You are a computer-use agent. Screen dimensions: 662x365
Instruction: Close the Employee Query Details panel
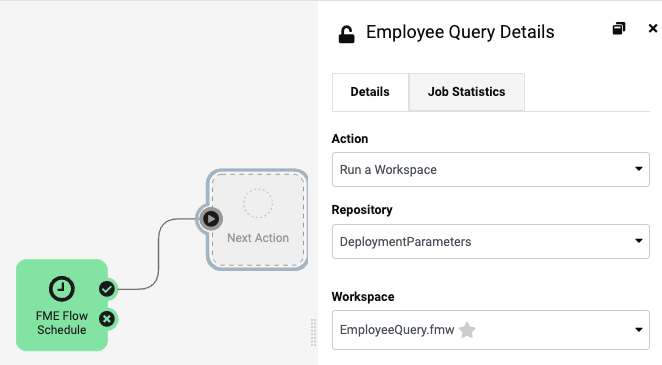(x=653, y=28)
